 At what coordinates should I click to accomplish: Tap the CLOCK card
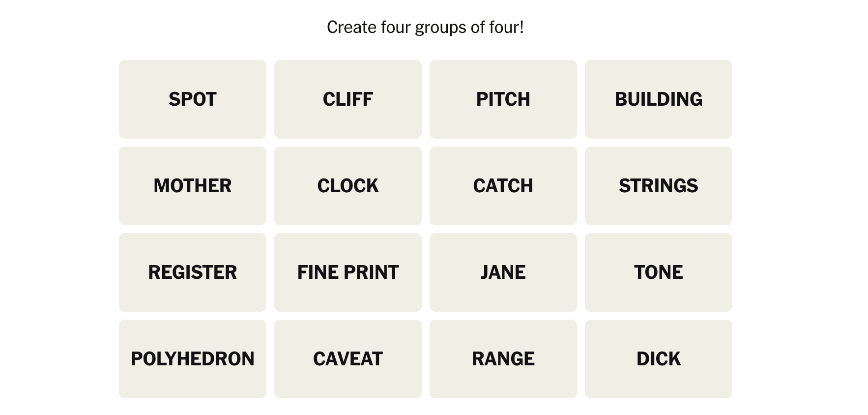coord(347,186)
